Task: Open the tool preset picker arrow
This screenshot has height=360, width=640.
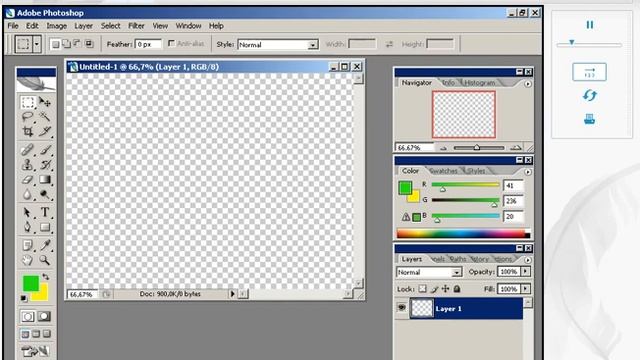Action: (37, 44)
